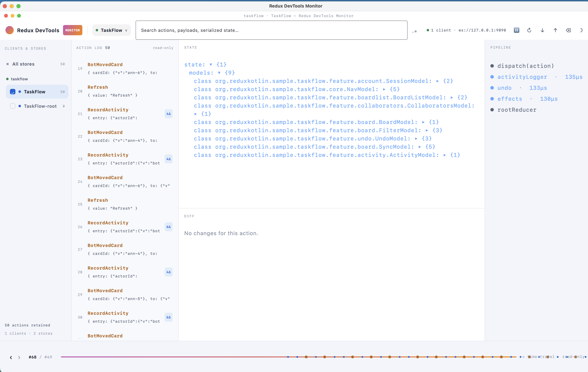
Task: Click the first blue marker on the timeline
Action: point(288,357)
